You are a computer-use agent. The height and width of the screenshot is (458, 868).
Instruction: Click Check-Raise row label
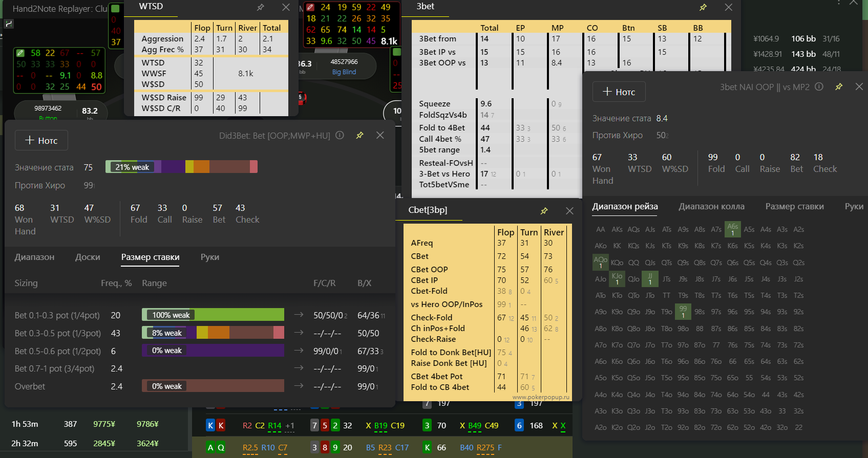point(433,339)
